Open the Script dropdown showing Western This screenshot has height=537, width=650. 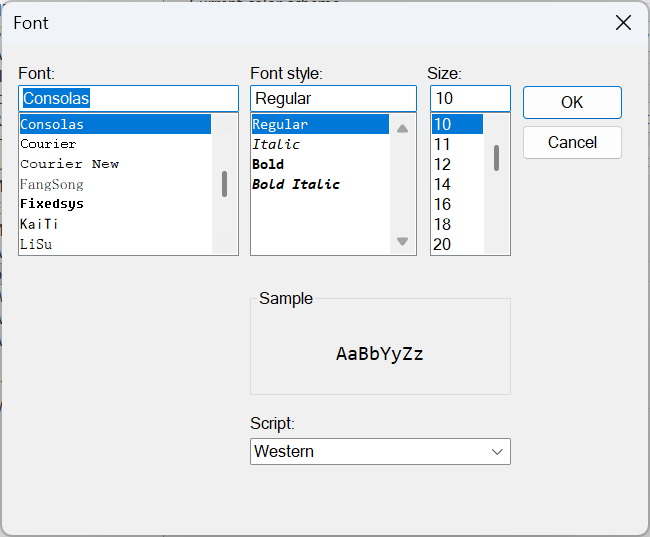click(380, 451)
